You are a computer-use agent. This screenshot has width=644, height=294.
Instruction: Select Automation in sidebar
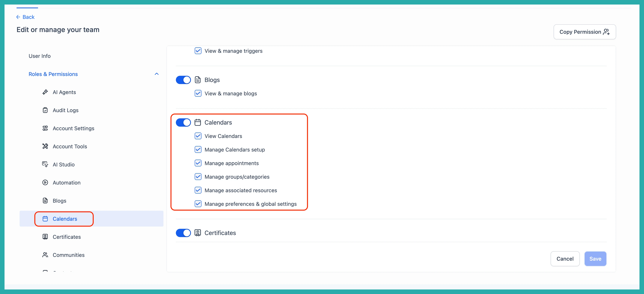tap(66, 183)
